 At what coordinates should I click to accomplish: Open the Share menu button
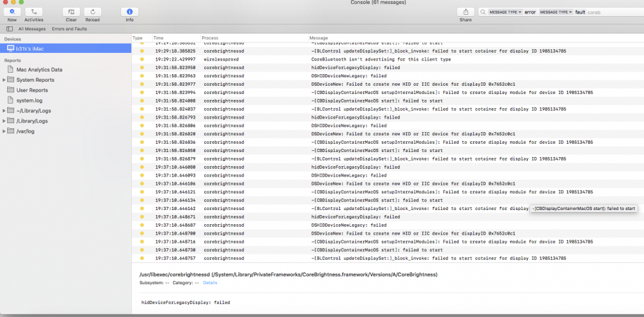point(466,12)
